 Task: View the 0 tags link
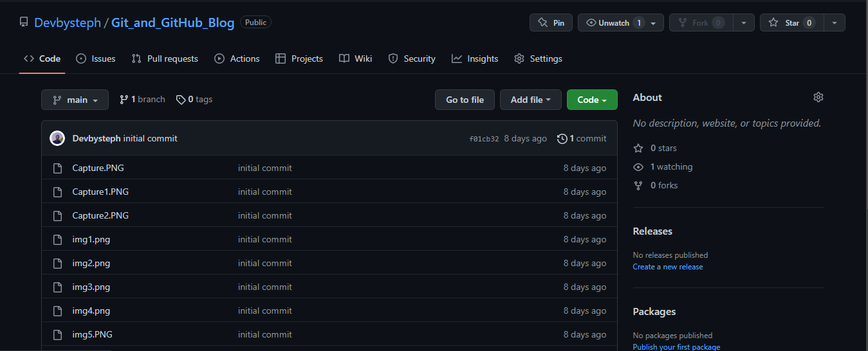tap(194, 100)
